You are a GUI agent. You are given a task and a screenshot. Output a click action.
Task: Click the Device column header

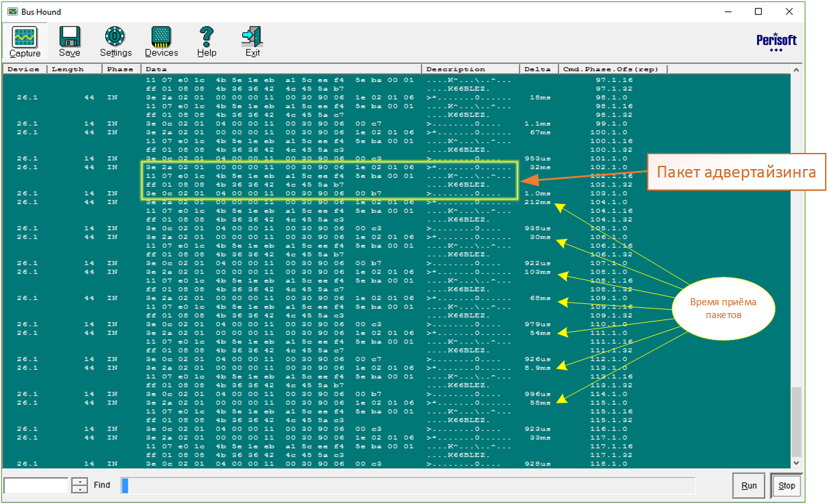click(25, 69)
